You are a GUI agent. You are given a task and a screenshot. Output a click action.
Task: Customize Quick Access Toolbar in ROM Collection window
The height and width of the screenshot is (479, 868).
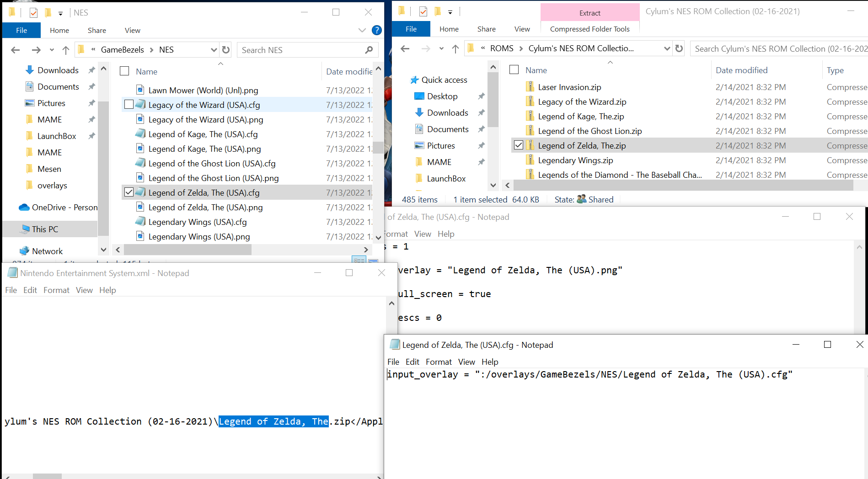(450, 12)
